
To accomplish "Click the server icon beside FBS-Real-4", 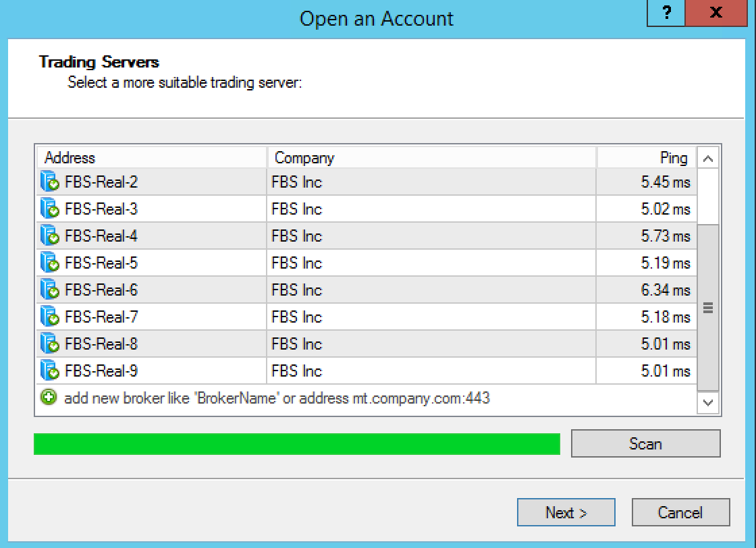I will [50, 236].
